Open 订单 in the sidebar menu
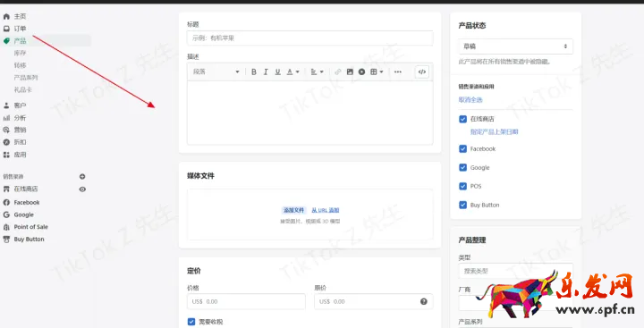 tap(20, 29)
